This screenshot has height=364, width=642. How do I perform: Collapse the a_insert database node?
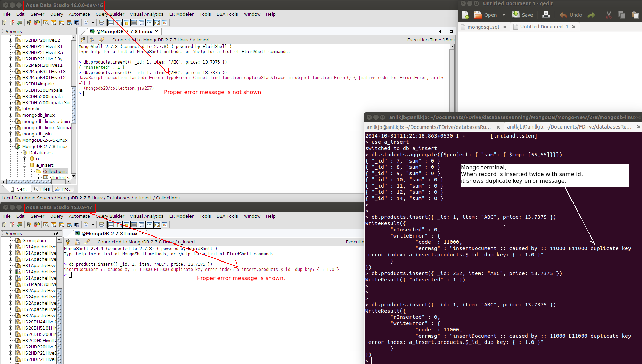pos(25,165)
